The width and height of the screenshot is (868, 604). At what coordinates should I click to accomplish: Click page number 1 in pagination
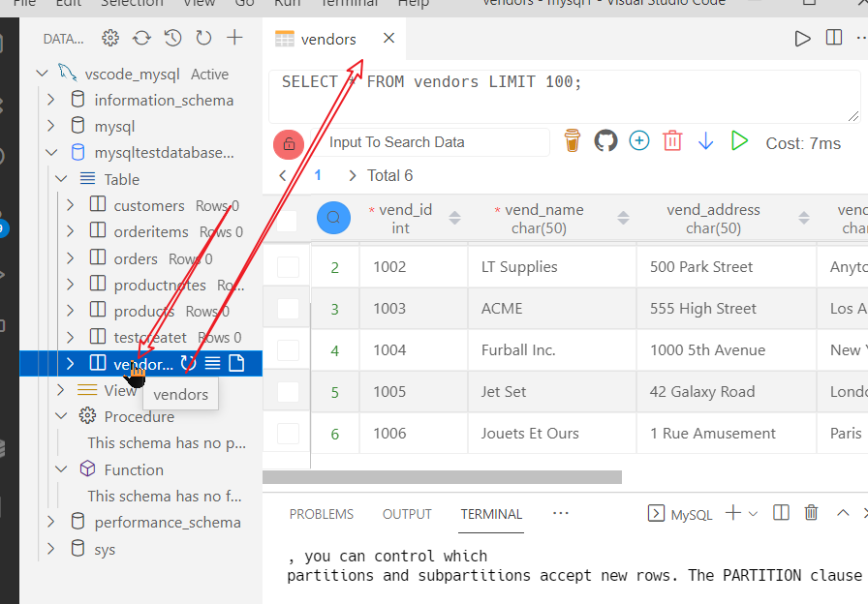319,175
